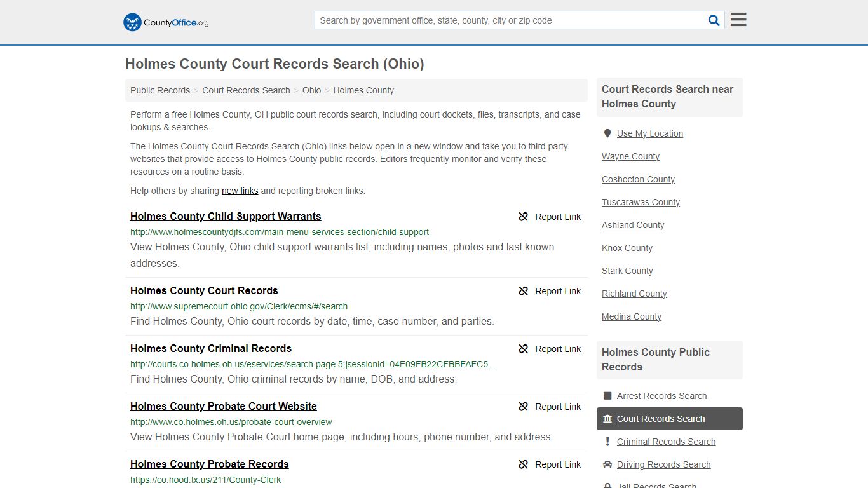Image resolution: width=868 pixels, height=488 pixels.
Task: Report link for Child Support Warrants
Action: click(x=558, y=217)
